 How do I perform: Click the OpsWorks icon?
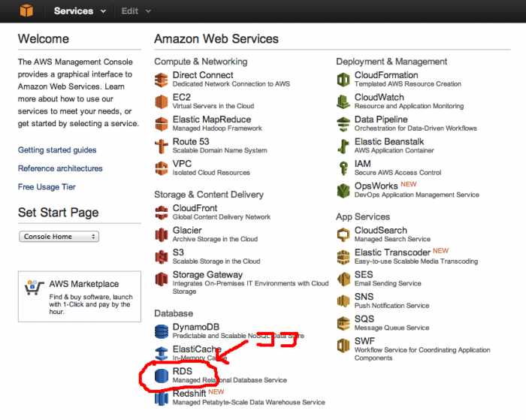(343, 191)
